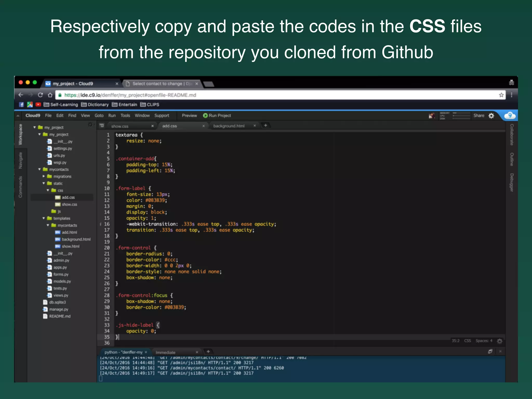The image size is (532, 399).
Task: Open the Facebook bookmark icon
Action: click(x=22, y=105)
